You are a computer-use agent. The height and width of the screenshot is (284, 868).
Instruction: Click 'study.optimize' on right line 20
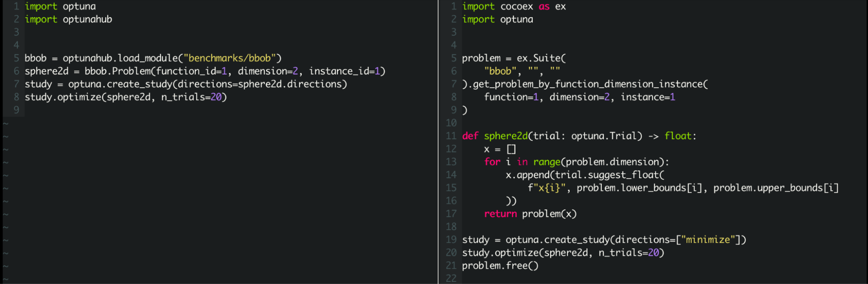pos(500,253)
